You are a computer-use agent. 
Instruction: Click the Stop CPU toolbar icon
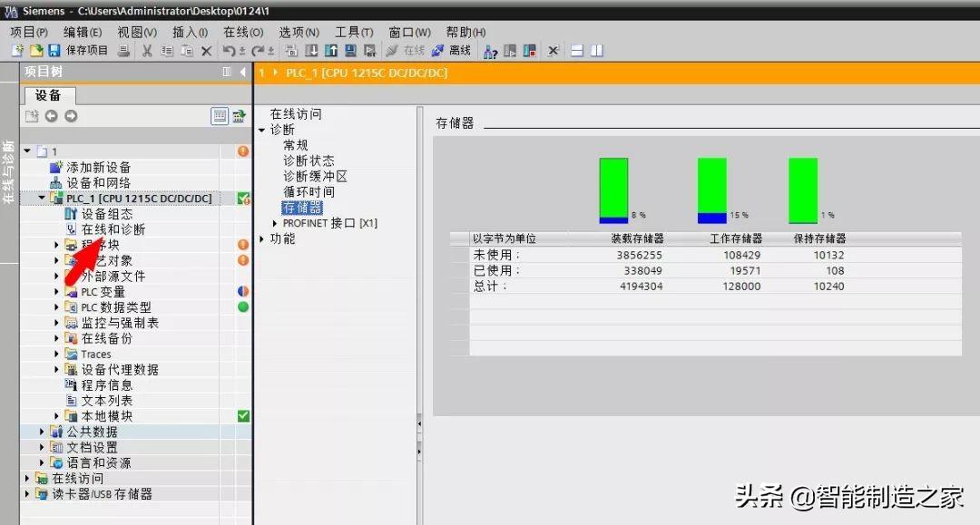tap(530, 51)
